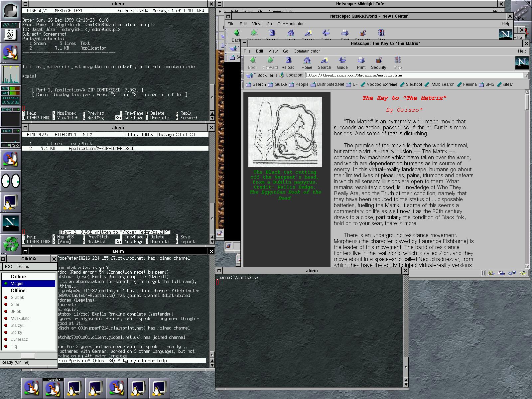Open the Voodoo Extreme bookmark link
Image resolution: width=532 pixels, height=399 pixels.
pyautogui.click(x=378, y=84)
